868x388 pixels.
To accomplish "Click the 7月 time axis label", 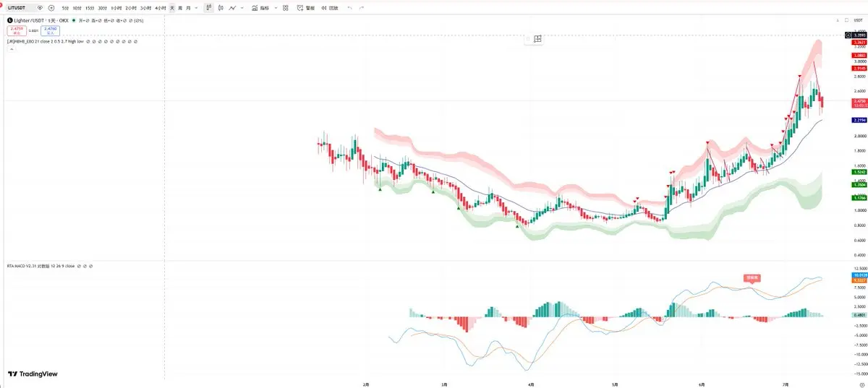I will tap(785, 385).
